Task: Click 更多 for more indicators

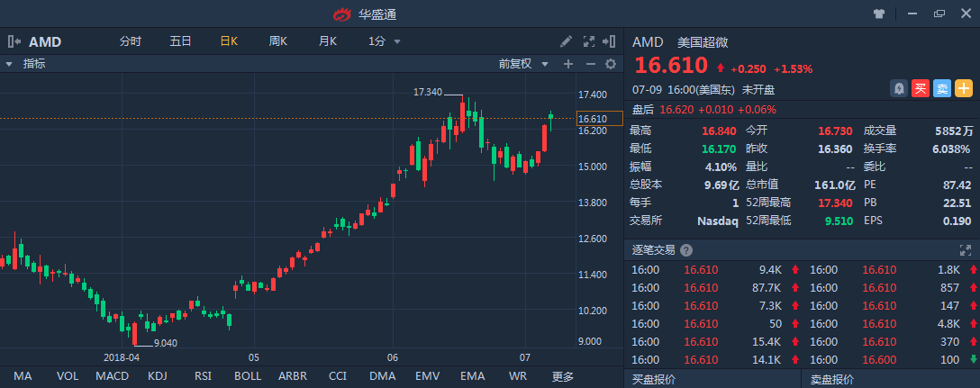Action: click(562, 376)
